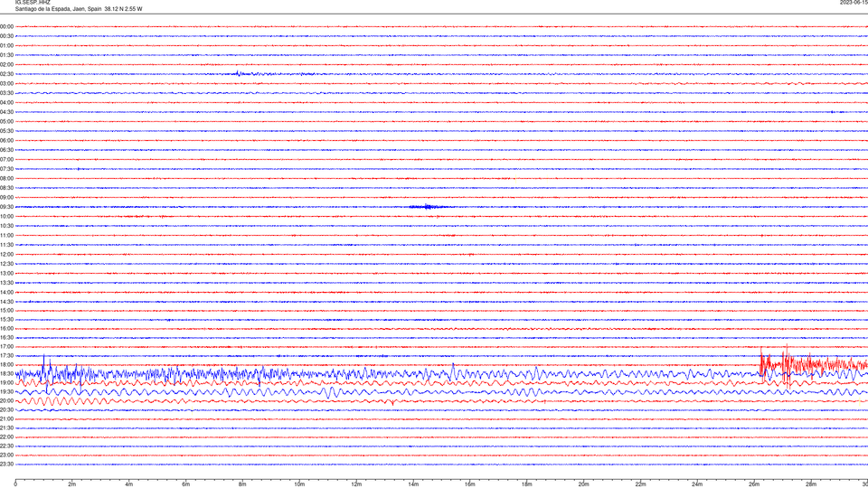Click the 16:00 time label

(x=6, y=329)
